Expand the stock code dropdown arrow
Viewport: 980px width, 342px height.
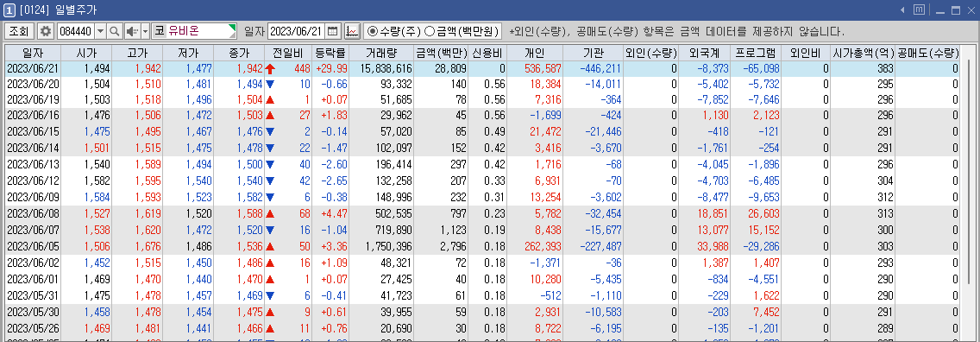(x=100, y=30)
